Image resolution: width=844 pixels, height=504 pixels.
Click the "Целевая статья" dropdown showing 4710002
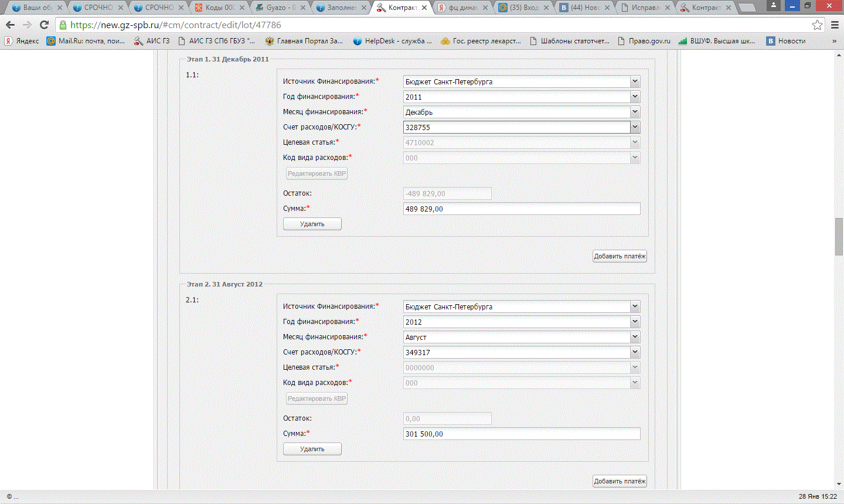point(522,142)
